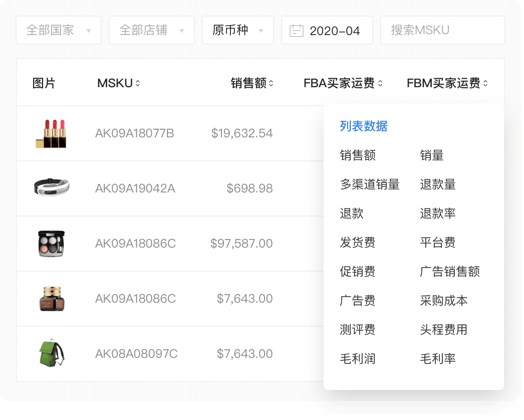Click the 搜索MSKU search input
Screen dimensions: 524x420
point(442,30)
